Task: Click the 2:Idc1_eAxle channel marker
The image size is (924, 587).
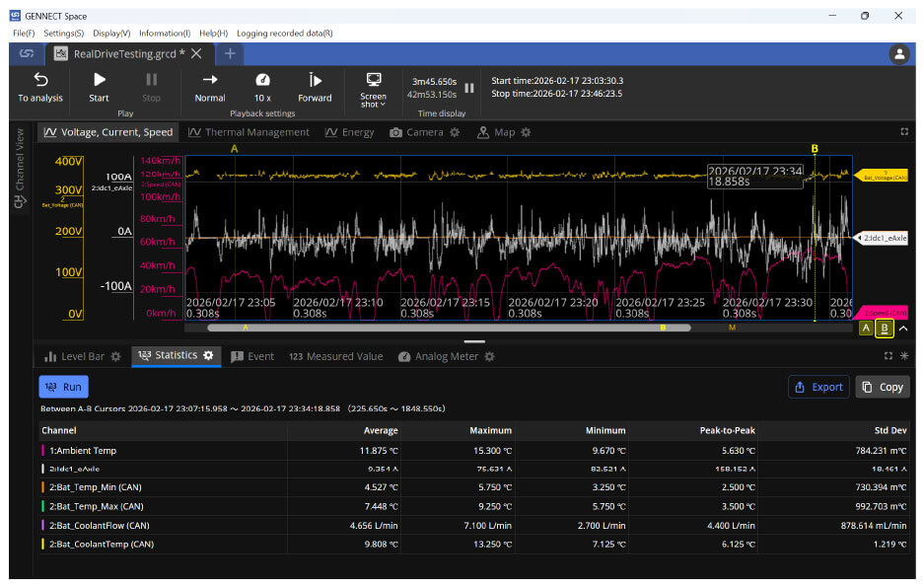Action: coord(881,238)
